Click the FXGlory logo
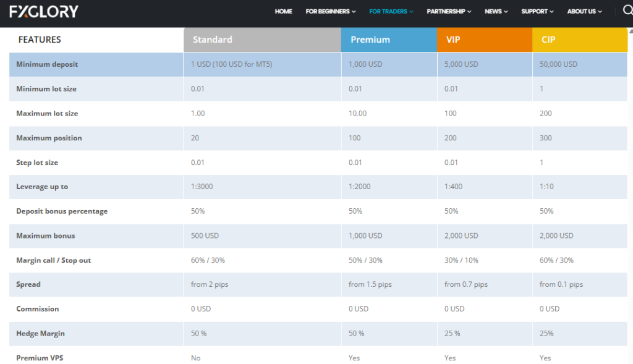This screenshot has height=364, width=633. coord(44,11)
